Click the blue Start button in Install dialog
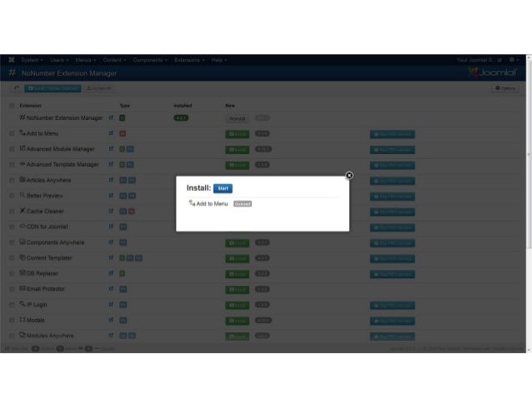This screenshot has height=399, width=532. pyautogui.click(x=223, y=188)
